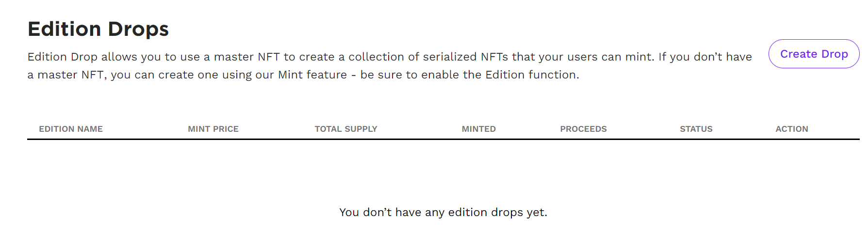Click the Create Drop button
Viewport: 868px width, 233px height.
tap(814, 54)
